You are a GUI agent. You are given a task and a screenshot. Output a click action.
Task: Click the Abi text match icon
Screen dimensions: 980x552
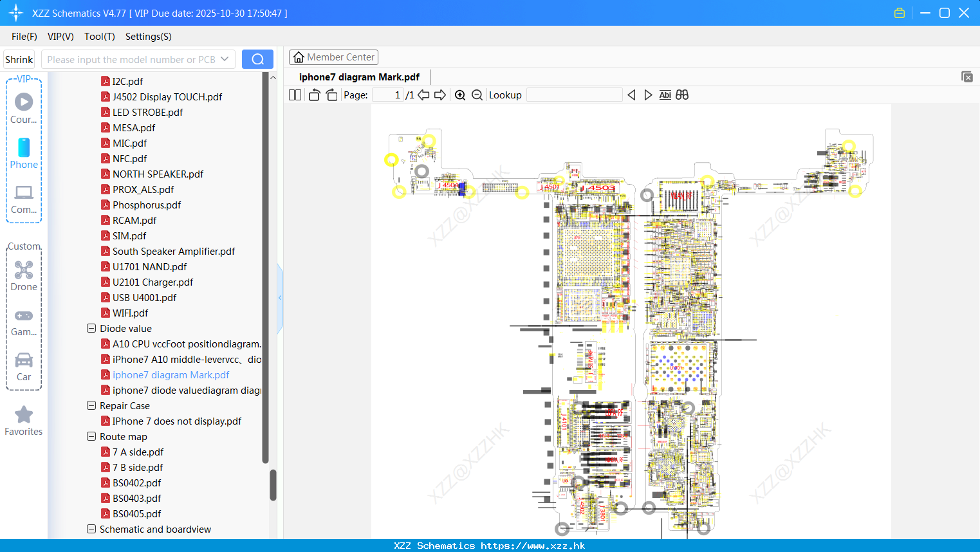[665, 95]
